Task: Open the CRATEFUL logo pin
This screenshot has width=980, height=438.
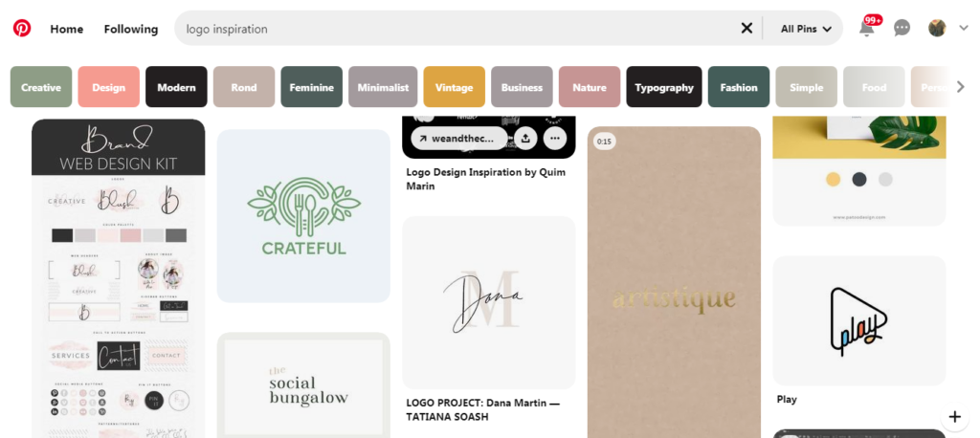Action: pos(303,216)
